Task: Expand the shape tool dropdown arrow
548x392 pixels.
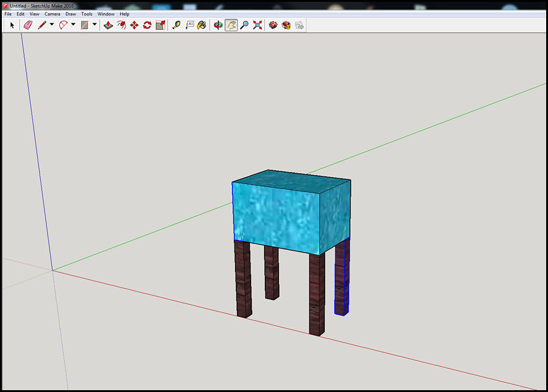Action: coord(95,25)
